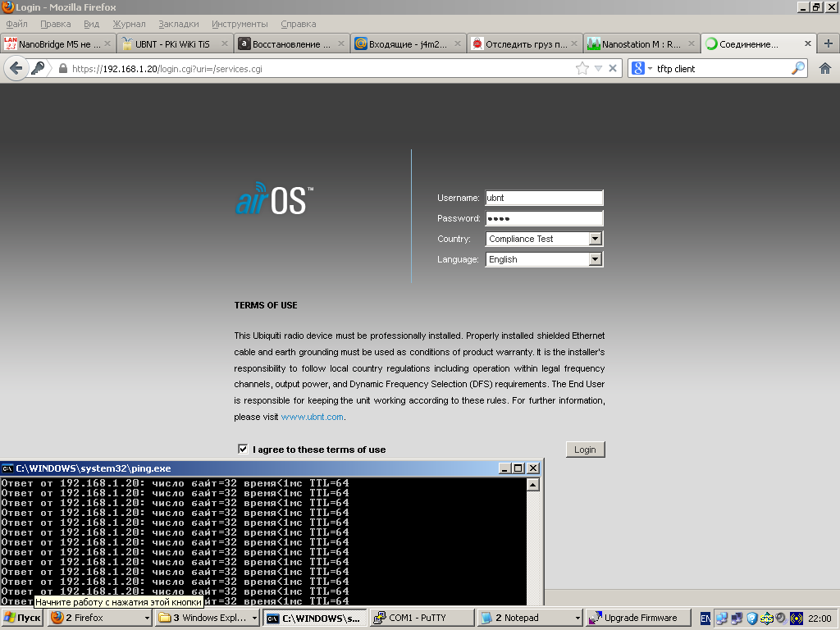The width and height of the screenshot is (840, 630).
Task: Click the taskbar clock showing 22:00
Action: click(x=819, y=619)
